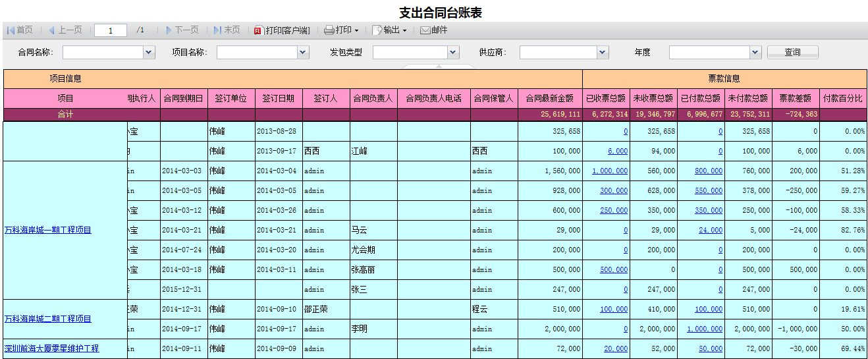Open the 供应商 dropdown arrow
868x359 pixels.
603,52
